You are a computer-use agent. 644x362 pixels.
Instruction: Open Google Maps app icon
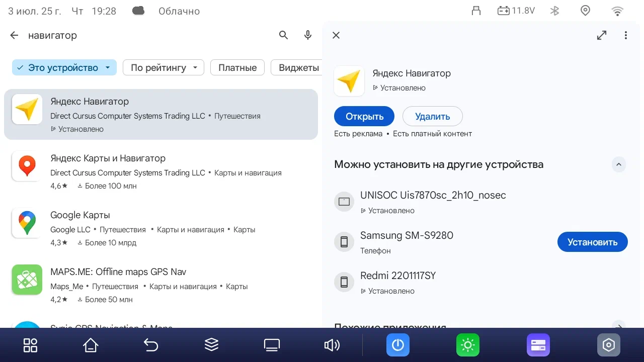point(27,223)
